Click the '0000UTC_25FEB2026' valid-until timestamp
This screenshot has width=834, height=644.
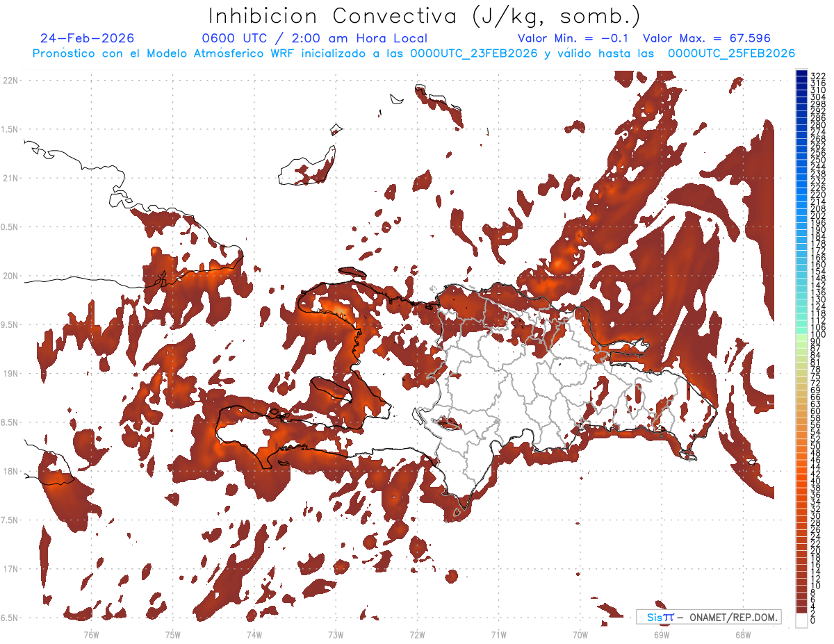coord(731,53)
